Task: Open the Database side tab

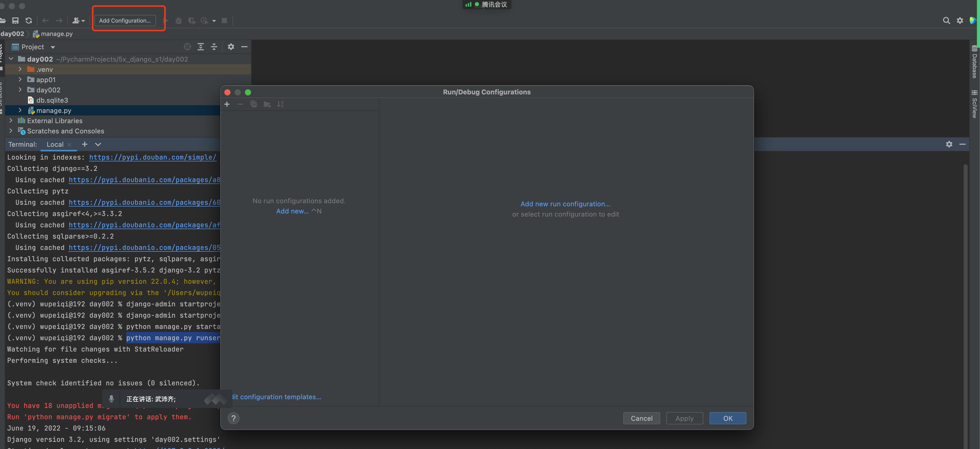Action: coord(974,62)
